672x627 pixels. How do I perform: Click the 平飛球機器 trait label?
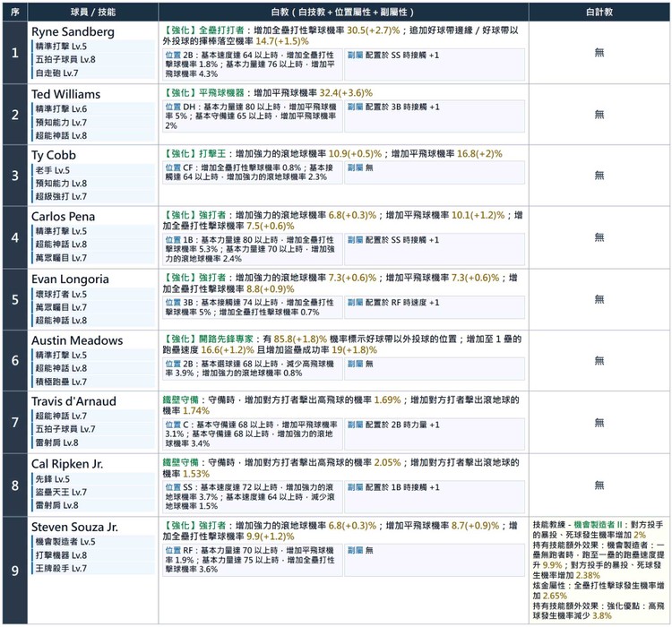click(x=221, y=93)
